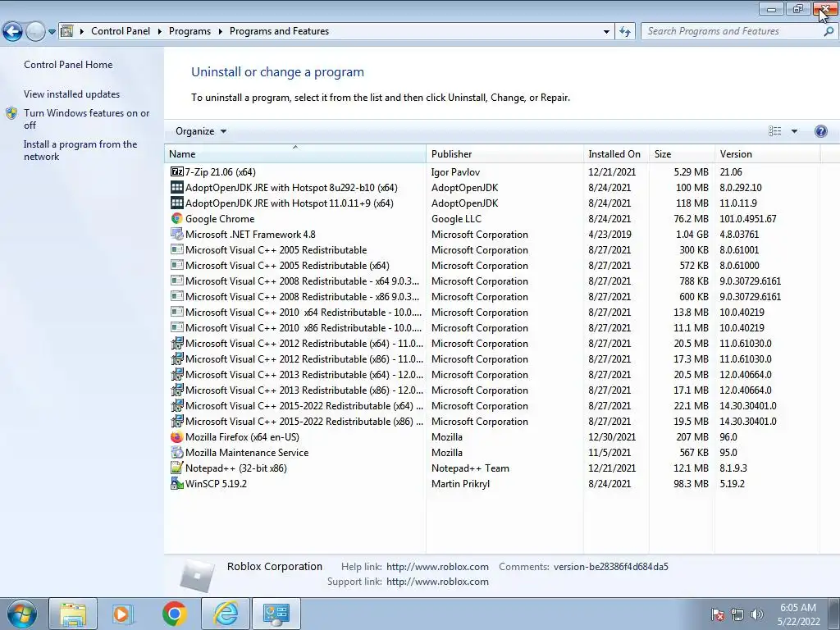This screenshot has height=630, width=840.
Task: Click the Notepad++ Team publisher cell
Action: pyautogui.click(x=470, y=468)
